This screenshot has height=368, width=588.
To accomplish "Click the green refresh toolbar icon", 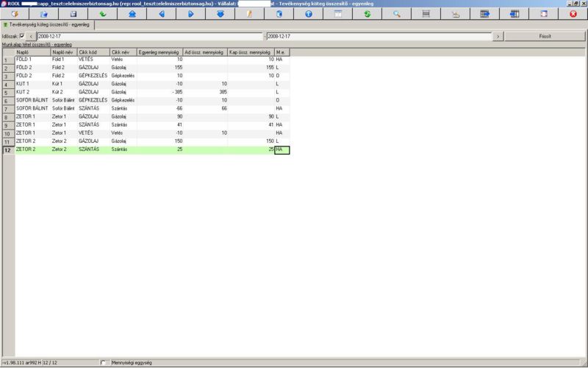I will click(367, 14).
